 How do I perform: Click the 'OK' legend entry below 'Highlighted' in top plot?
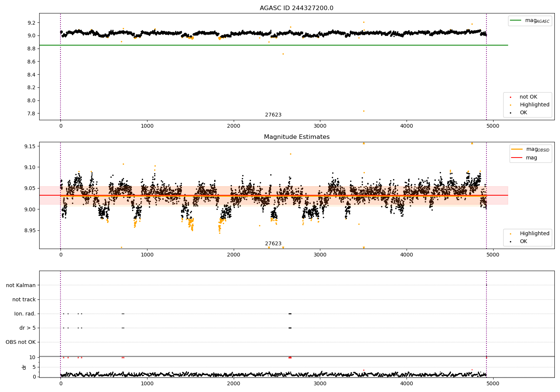coord(523,113)
